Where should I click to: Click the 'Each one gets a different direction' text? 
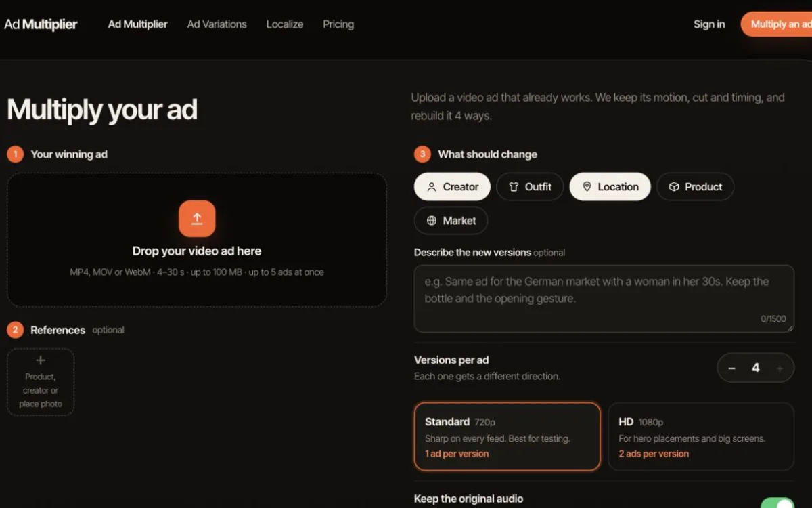[x=487, y=376]
